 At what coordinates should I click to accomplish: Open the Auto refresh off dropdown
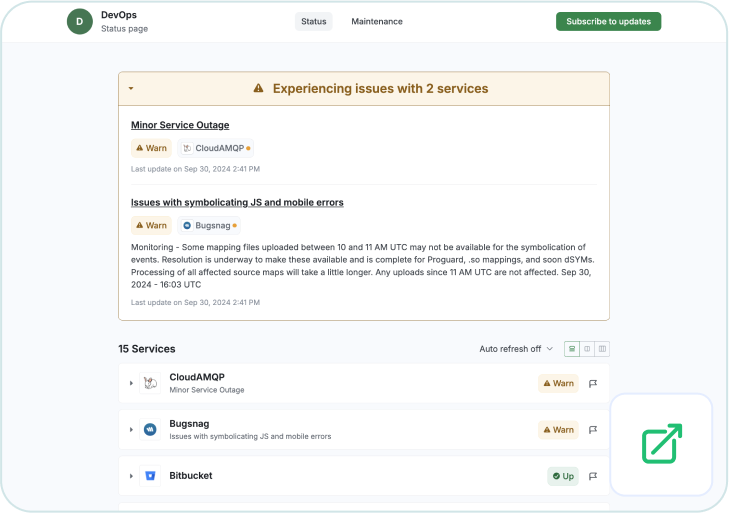click(516, 349)
